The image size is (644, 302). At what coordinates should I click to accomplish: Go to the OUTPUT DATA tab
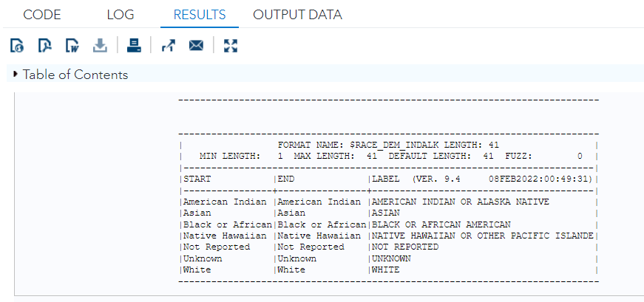click(x=297, y=15)
